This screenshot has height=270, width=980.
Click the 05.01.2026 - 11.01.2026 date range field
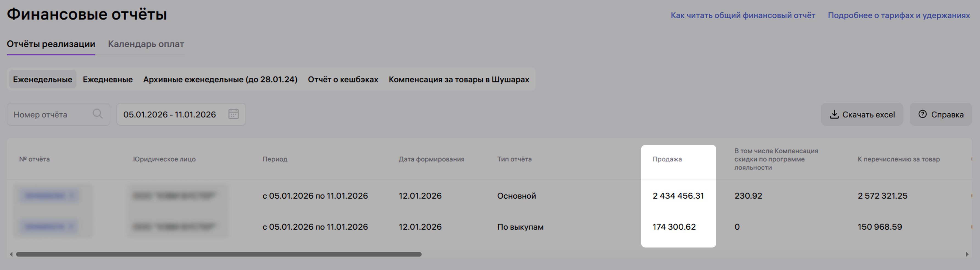[x=169, y=114]
